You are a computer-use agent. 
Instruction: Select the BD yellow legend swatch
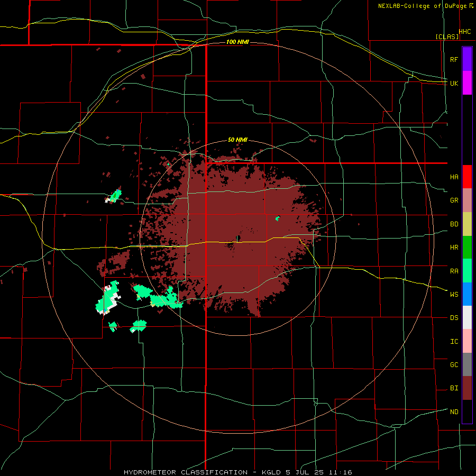467,224
